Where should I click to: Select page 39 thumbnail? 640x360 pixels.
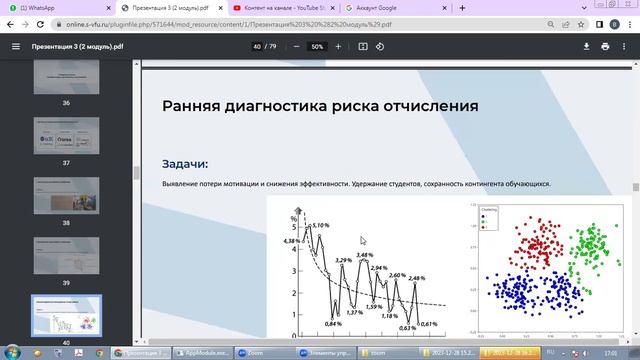pos(66,256)
